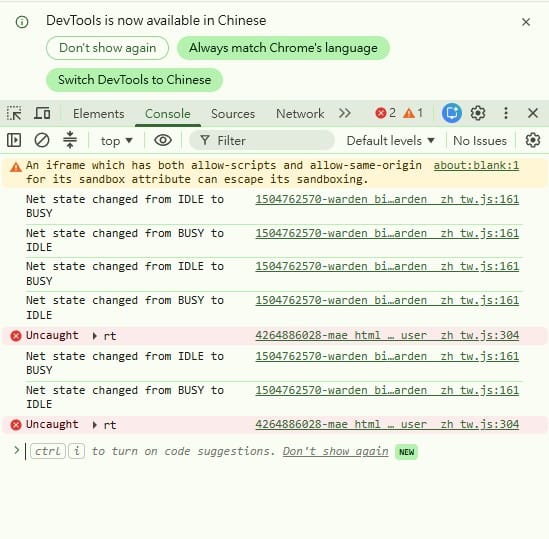Activate the inspect element picker icon

14,113
